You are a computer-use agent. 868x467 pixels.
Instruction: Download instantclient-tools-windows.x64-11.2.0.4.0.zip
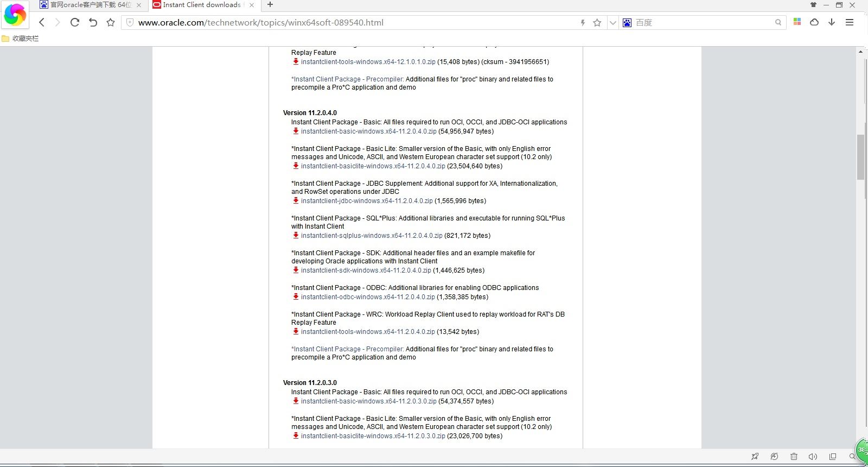368,332
